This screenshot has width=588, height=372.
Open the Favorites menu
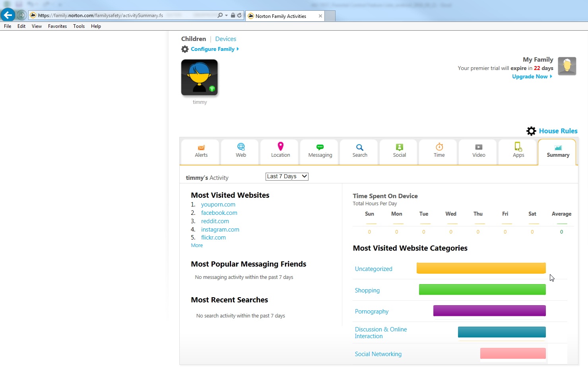(57, 26)
